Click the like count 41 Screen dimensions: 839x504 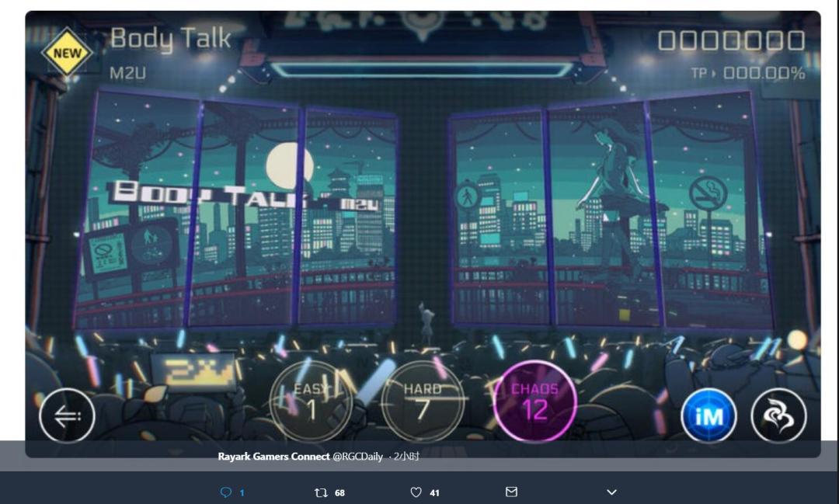tap(434, 493)
